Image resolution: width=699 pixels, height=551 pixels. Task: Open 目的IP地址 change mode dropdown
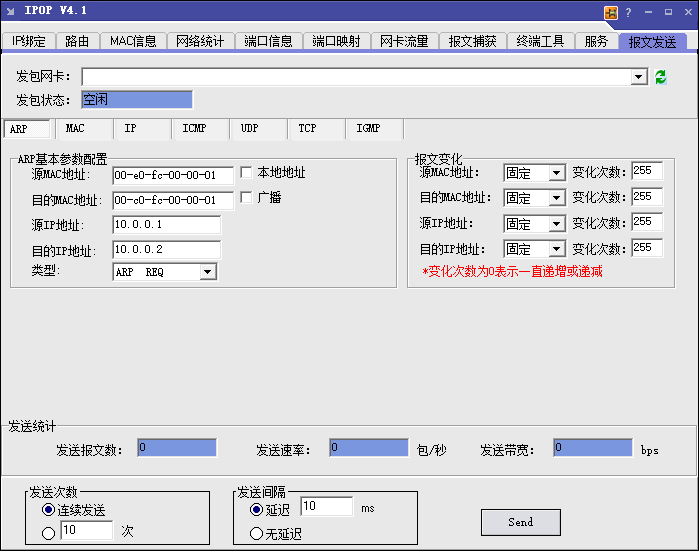pyautogui.click(x=556, y=249)
